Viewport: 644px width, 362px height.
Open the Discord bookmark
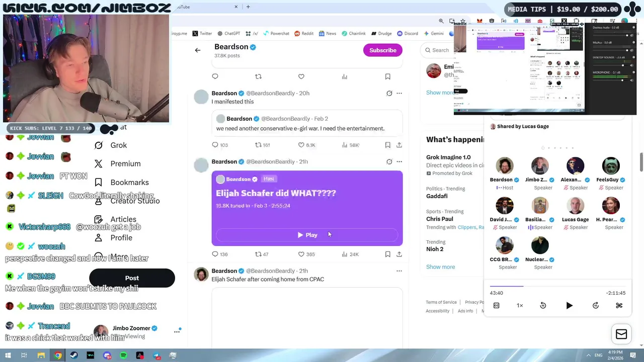pos(408,34)
